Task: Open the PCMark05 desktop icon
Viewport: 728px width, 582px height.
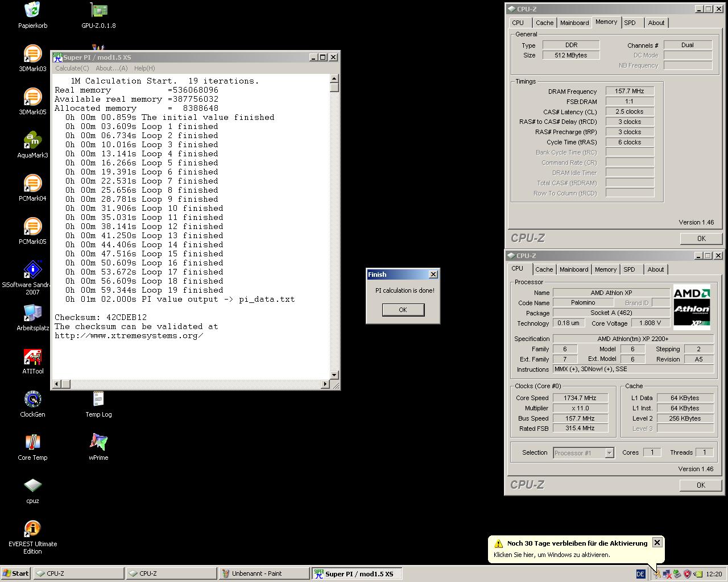Action: (32, 227)
